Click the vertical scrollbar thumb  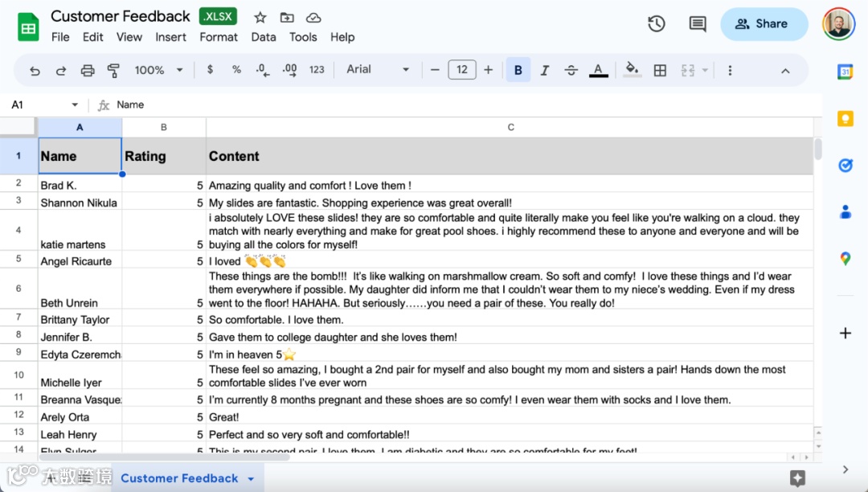[x=818, y=150]
